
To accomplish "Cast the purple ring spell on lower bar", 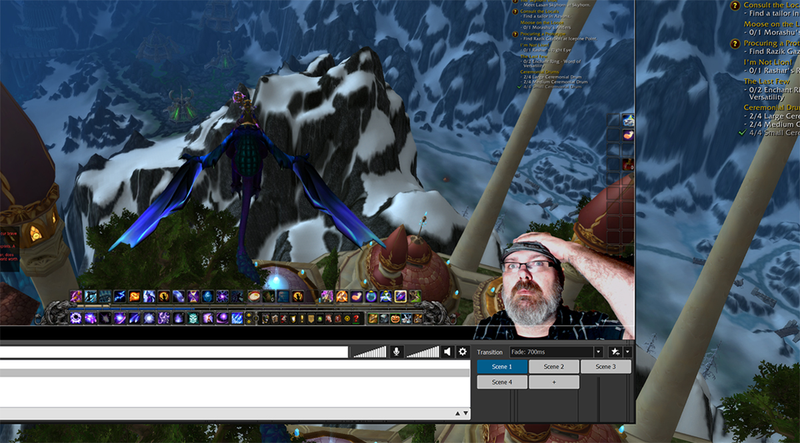I will (x=76, y=317).
